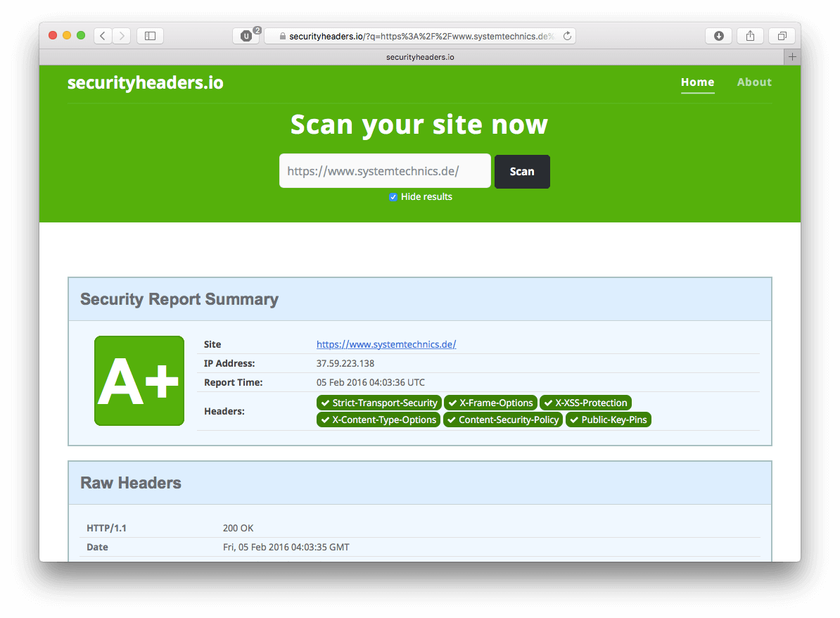Click the Security Report Summary heading
The image size is (840, 618).
point(179,299)
